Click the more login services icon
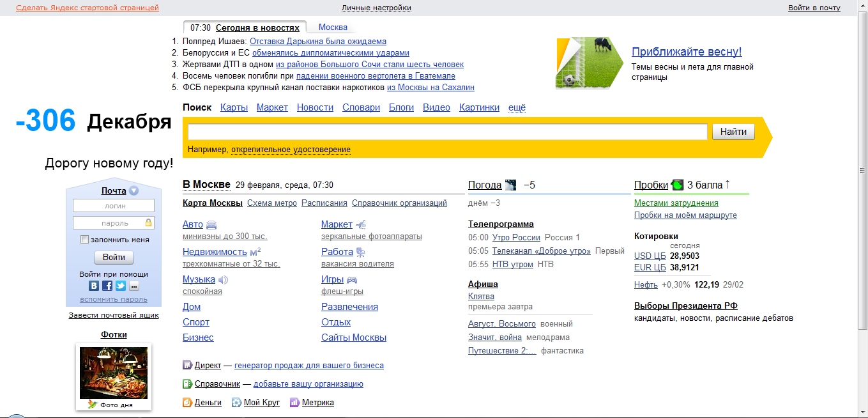The image size is (868, 418). (134, 286)
